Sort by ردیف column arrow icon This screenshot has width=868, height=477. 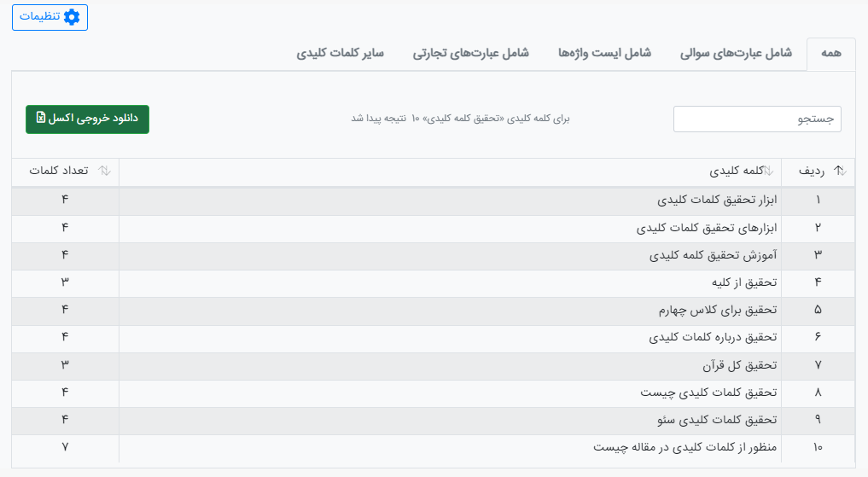pos(841,171)
